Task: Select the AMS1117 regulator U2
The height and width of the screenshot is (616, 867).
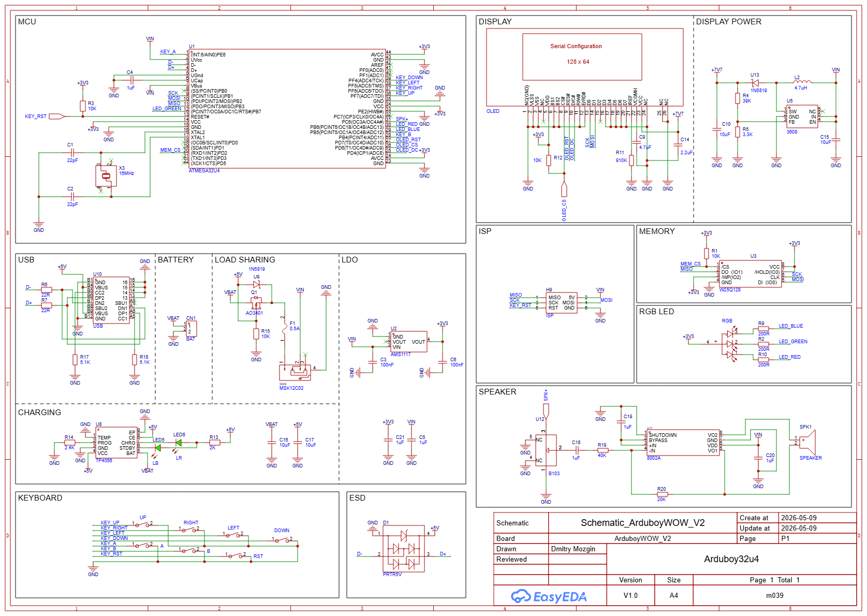Action: pos(409,342)
